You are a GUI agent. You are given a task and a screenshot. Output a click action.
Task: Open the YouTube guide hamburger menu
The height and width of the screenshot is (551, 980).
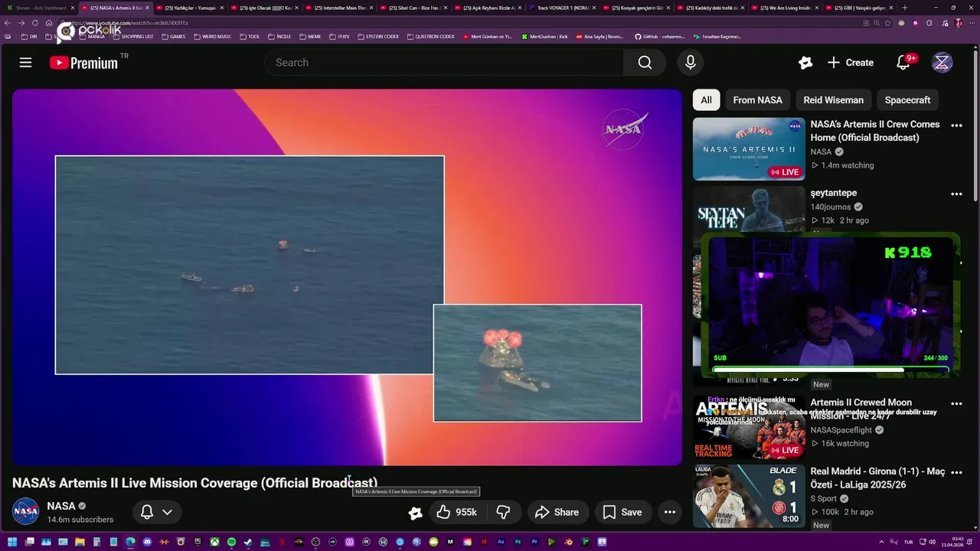coord(25,63)
